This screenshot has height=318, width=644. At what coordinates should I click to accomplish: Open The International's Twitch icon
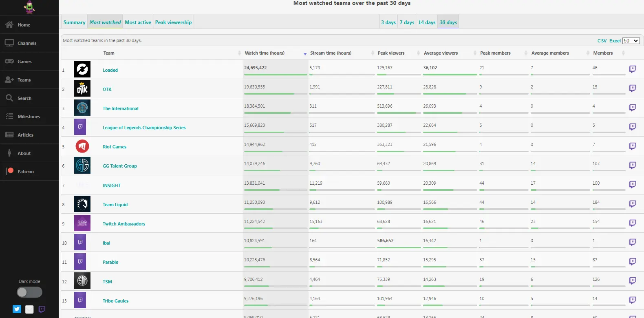pyautogui.click(x=633, y=108)
